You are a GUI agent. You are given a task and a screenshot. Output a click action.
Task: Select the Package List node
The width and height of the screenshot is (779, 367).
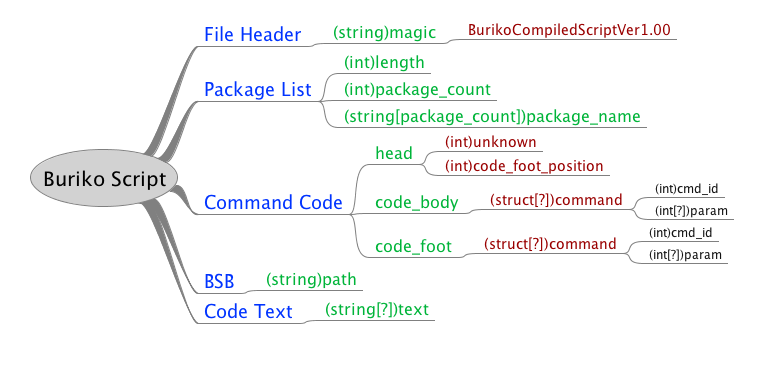(258, 89)
